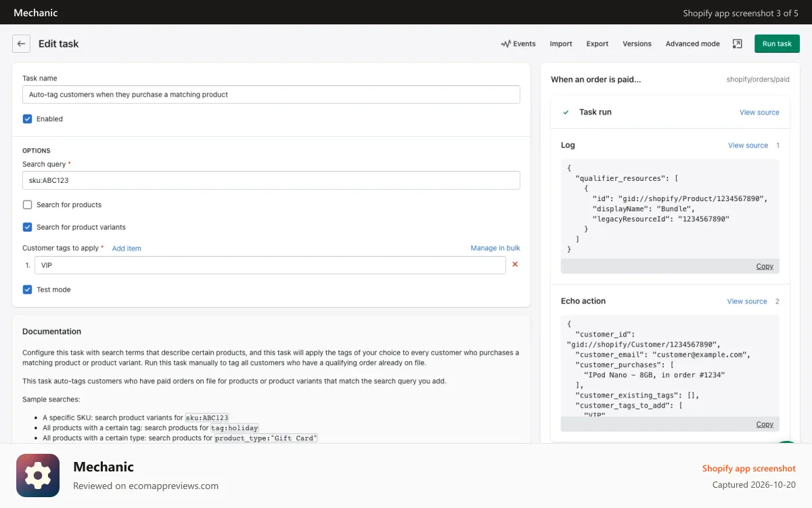Click the Mechanic title in top bar
Viewport: 812px width, 508px height.
(x=35, y=12)
